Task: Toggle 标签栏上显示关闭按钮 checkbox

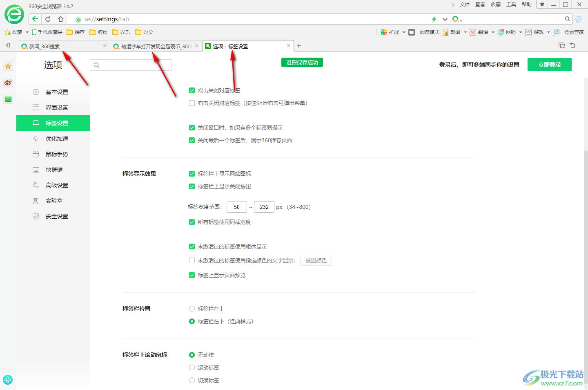Action: (192, 186)
